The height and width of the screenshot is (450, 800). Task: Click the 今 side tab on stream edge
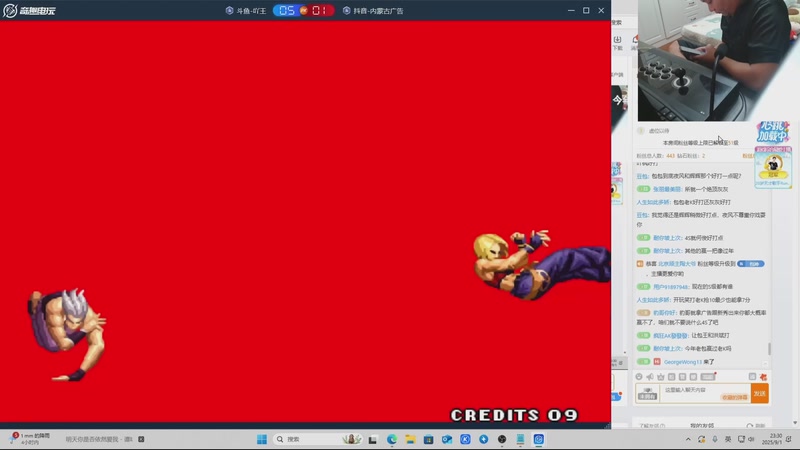[x=618, y=101]
